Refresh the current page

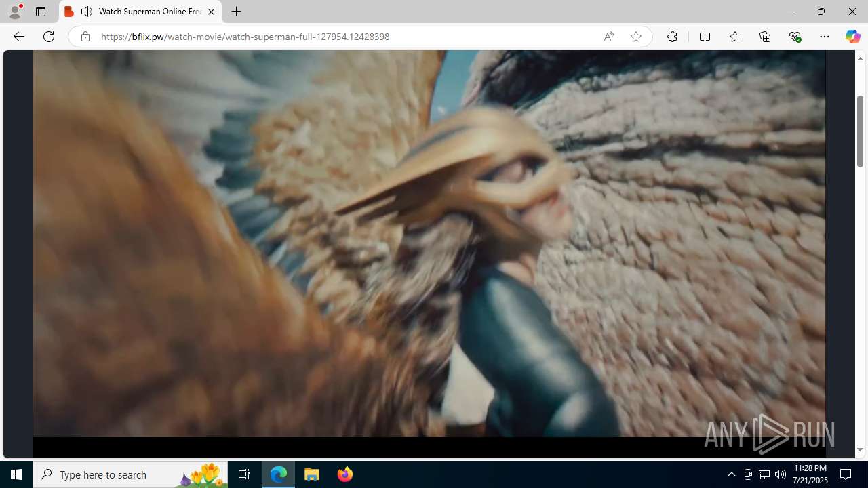point(49,37)
